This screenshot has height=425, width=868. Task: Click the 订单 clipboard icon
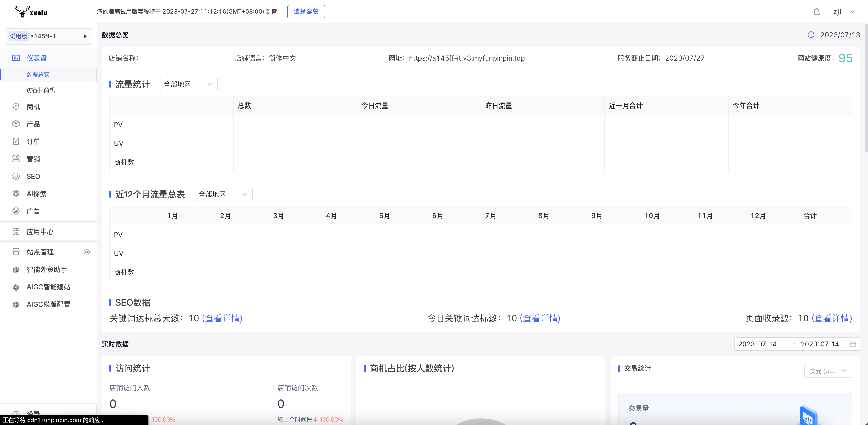point(16,142)
